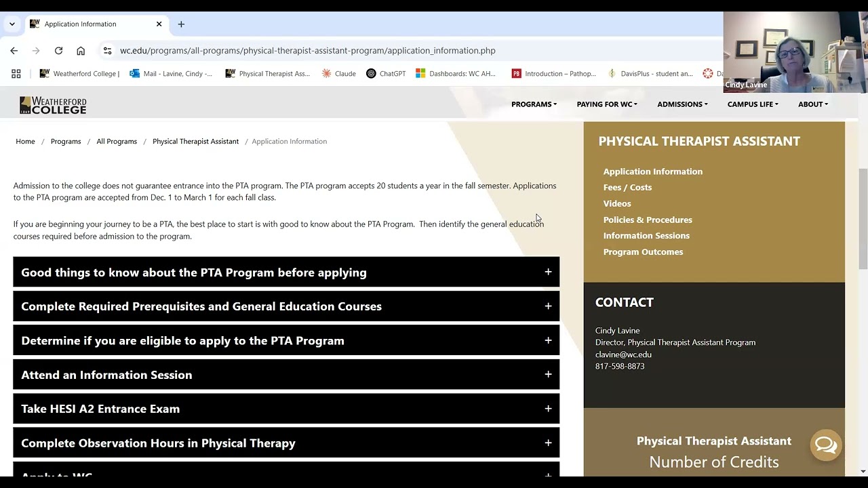Open the Claude bookmark
This screenshot has height=488, width=868.
(x=338, y=73)
